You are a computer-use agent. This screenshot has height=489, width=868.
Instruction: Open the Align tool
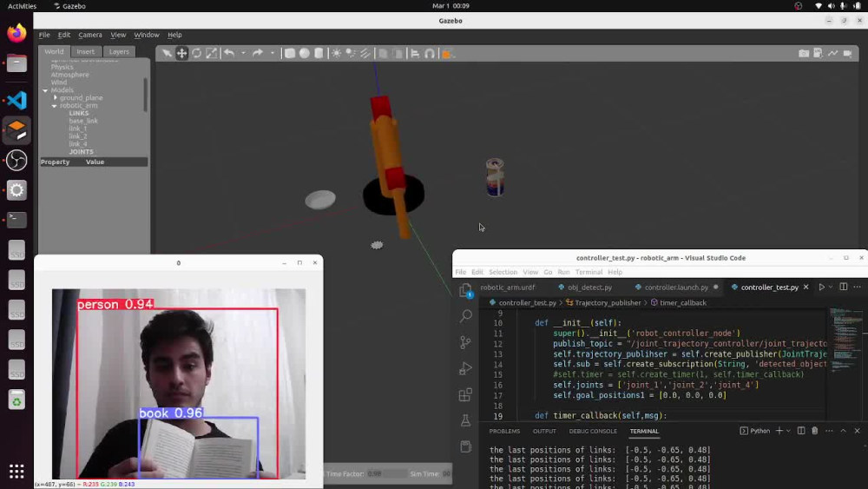pyautogui.click(x=415, y=53)
